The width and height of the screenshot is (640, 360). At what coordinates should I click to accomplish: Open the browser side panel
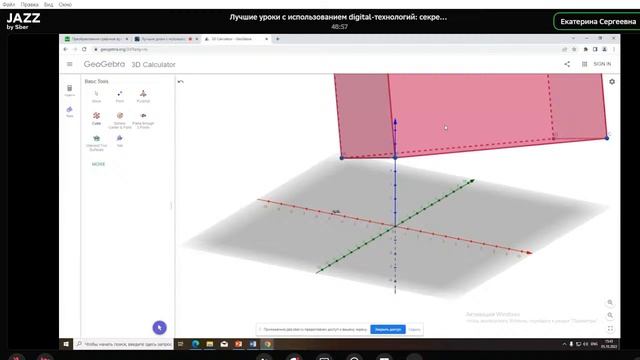point(595,49)
